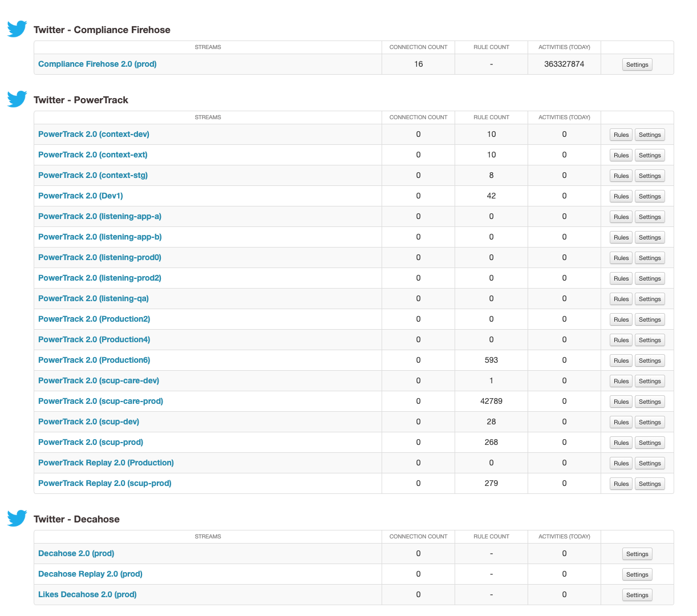Image resolution: width=697 pixels, height=616 pixels.
Task: Open PowerTrack 2.0 (Production4) stream
Action: [x=94, y=339]
